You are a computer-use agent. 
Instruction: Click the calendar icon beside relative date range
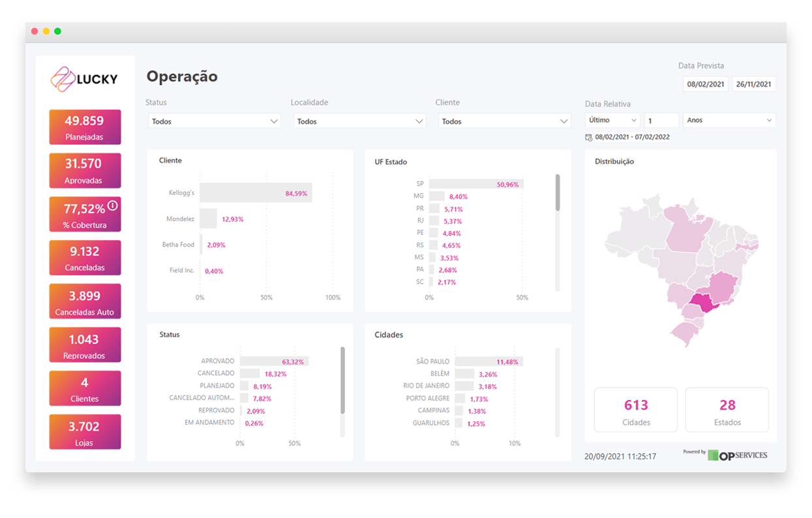(x=589, y=138)
